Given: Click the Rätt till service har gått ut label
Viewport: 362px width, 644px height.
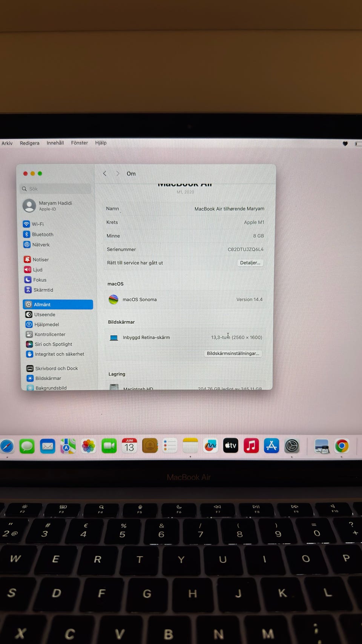Looking at the screenshot, I should (135, 263).
